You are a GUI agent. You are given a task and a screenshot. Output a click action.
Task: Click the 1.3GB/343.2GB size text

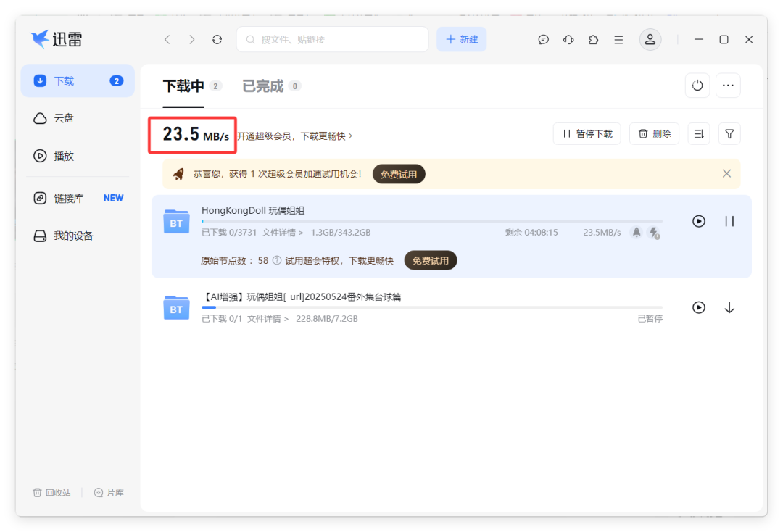point(341,233)
